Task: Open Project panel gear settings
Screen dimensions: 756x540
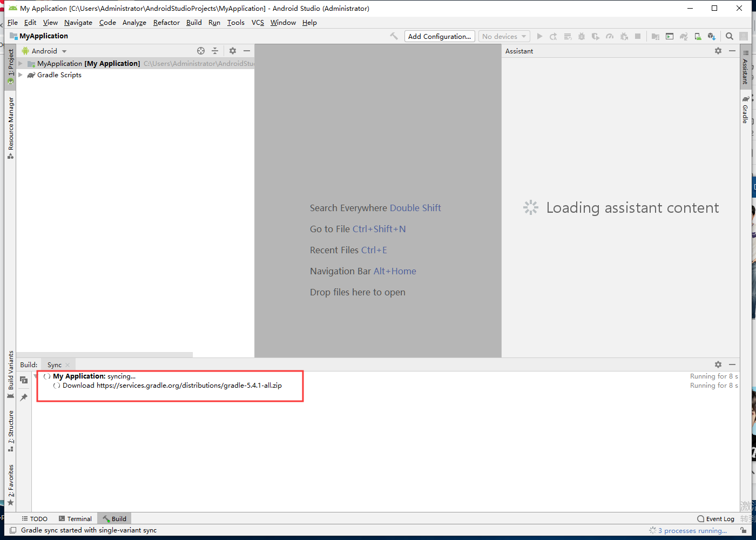Action: click(233, 51)
